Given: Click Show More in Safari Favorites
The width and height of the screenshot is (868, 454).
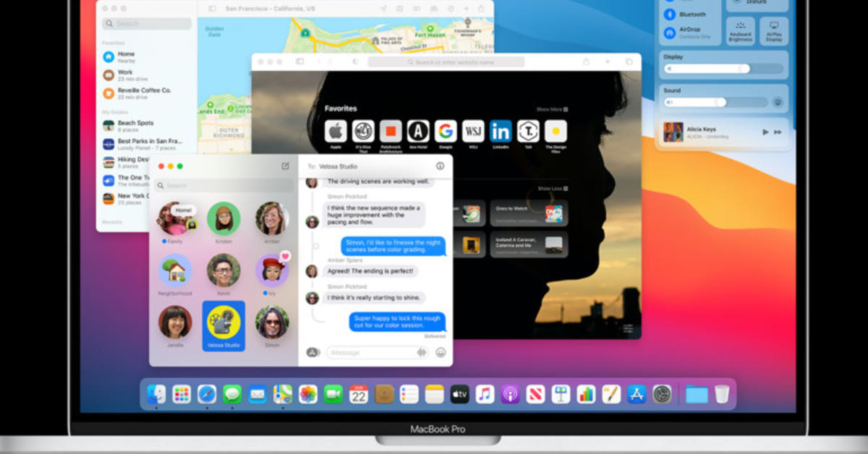Looking at the screenshot, I should (x=551, y=109).
